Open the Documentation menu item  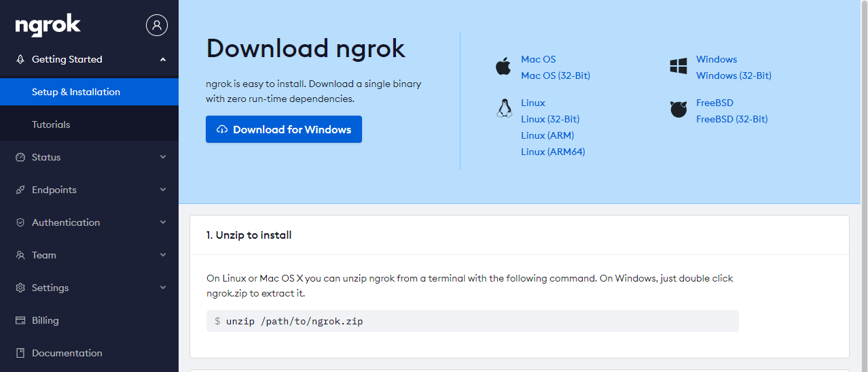89,353
